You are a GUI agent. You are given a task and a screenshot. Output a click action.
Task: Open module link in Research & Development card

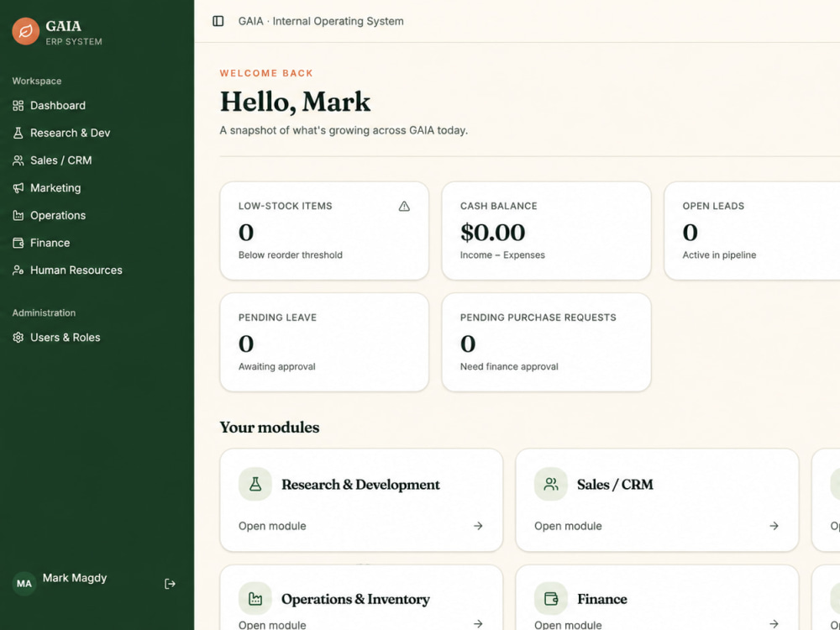point(272,526)
